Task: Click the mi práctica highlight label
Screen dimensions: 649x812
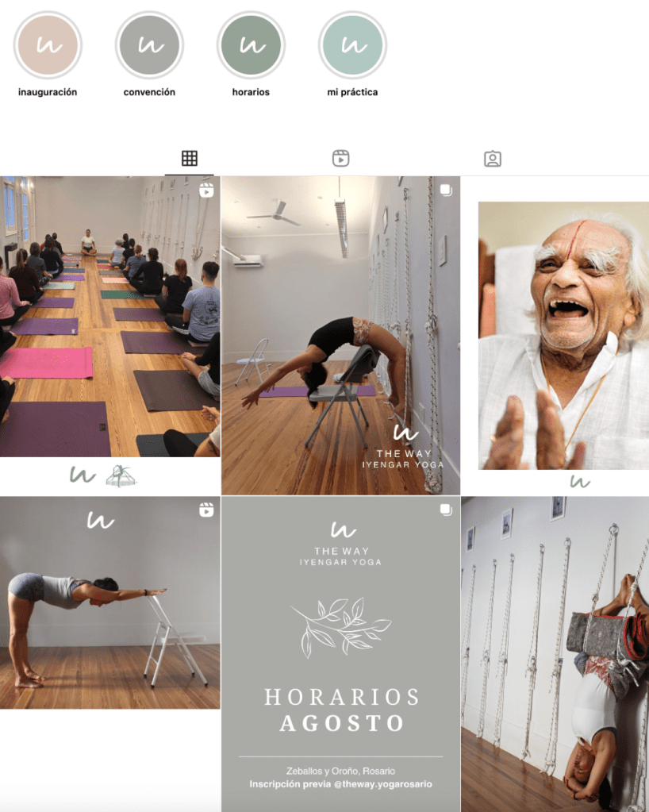Action: click(x=352, y=92)
